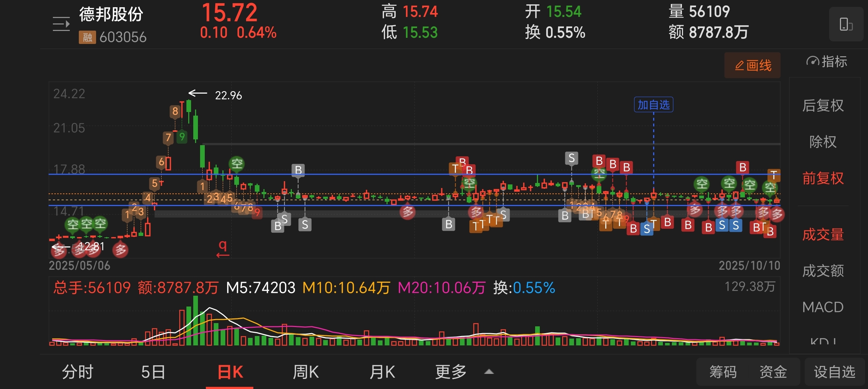Click 设自选 add to watchlist button
Image resolution: width=868 pixels, height=389 pixels.
(834, 372)
